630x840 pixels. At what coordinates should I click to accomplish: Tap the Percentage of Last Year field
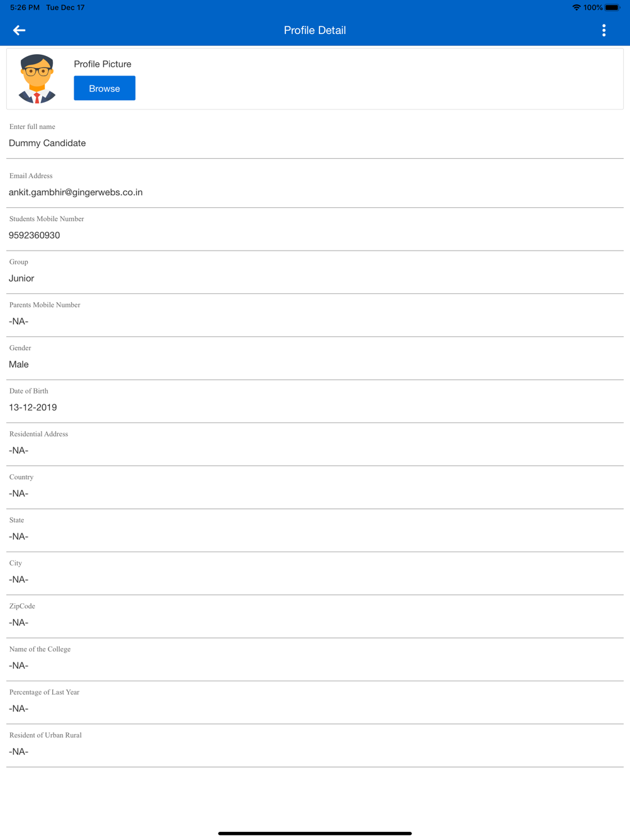click(314, 709)
